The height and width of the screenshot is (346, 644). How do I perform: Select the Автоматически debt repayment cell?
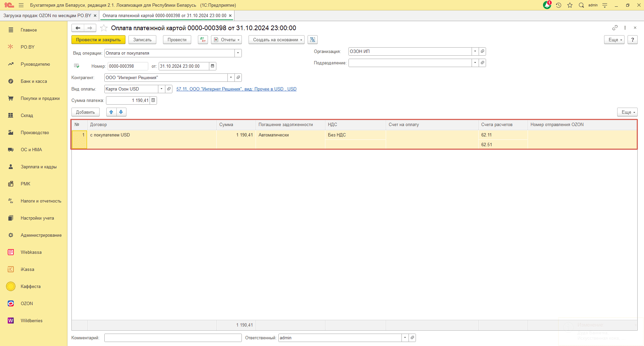pyautogui.click(x=290, y=139)
